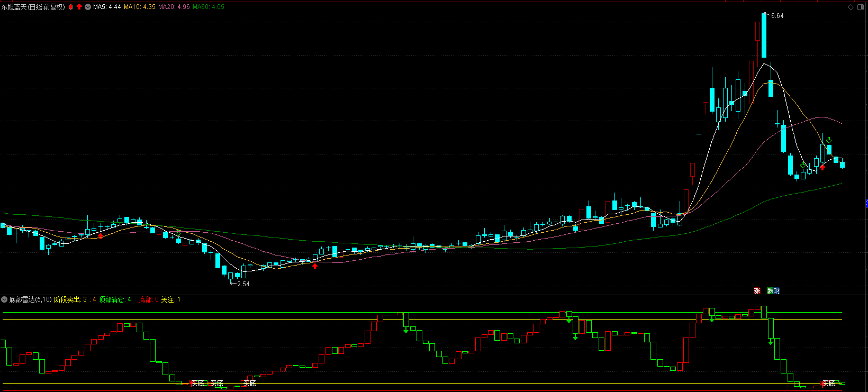Click the 跌财 marker label

pyautogui.click(x=773, y=290)
